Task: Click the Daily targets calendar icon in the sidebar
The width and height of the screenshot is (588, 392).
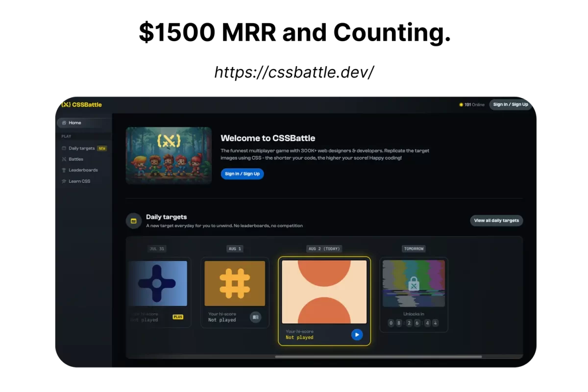Action: pos(64,148)
